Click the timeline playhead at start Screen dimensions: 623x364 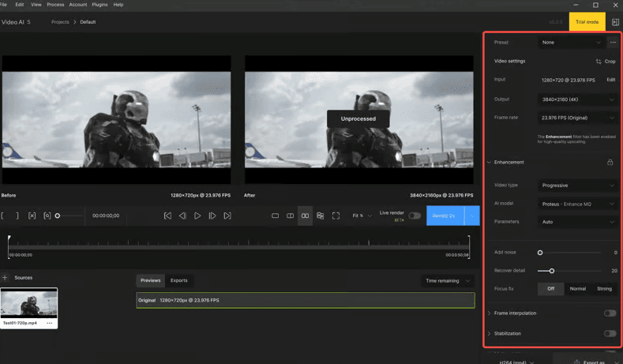9,238
